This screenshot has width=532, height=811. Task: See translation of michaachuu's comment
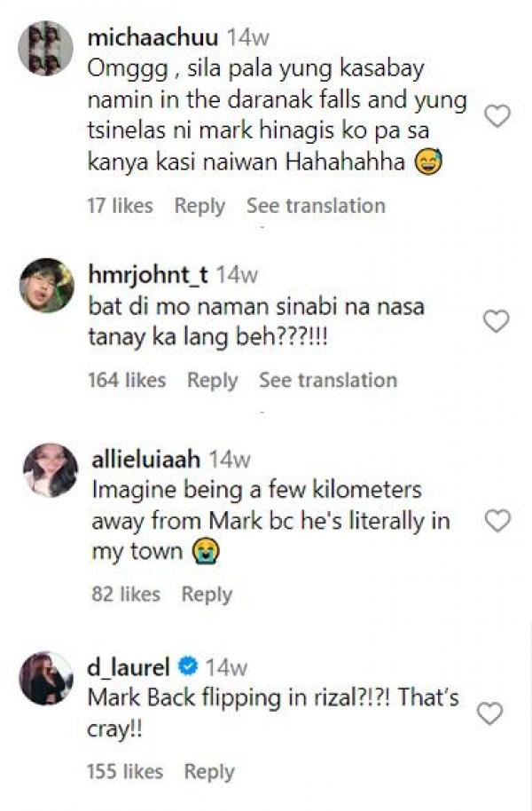tap(316, 206)
